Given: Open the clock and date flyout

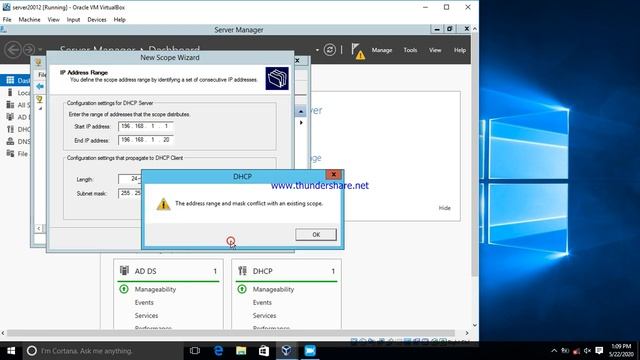Looking at the screenshot, I should click(621, 351).
